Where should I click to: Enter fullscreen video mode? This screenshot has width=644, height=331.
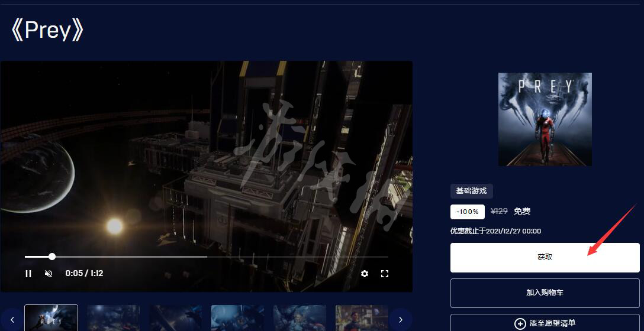point(384,274)
